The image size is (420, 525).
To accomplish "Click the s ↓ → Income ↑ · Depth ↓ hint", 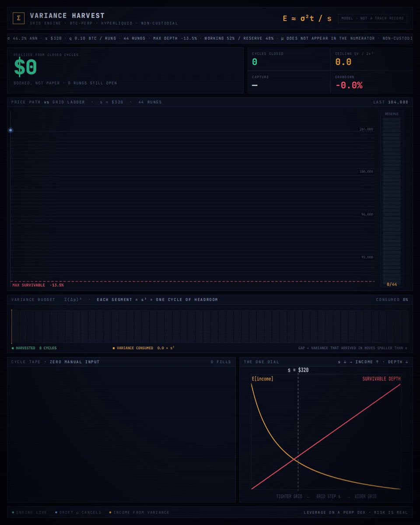I will 373,362.
